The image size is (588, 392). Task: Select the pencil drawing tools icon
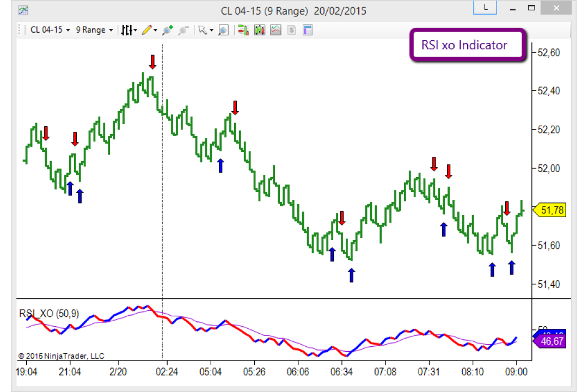coord(146,30)
